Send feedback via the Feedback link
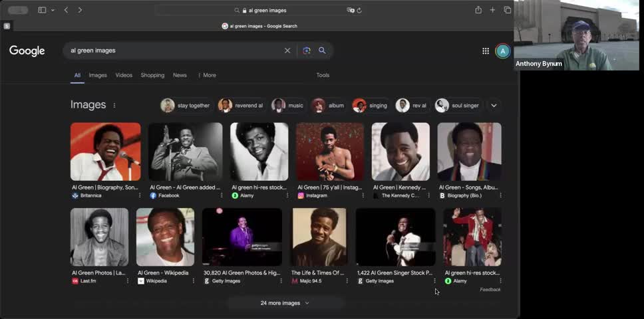 click(490, 290)
